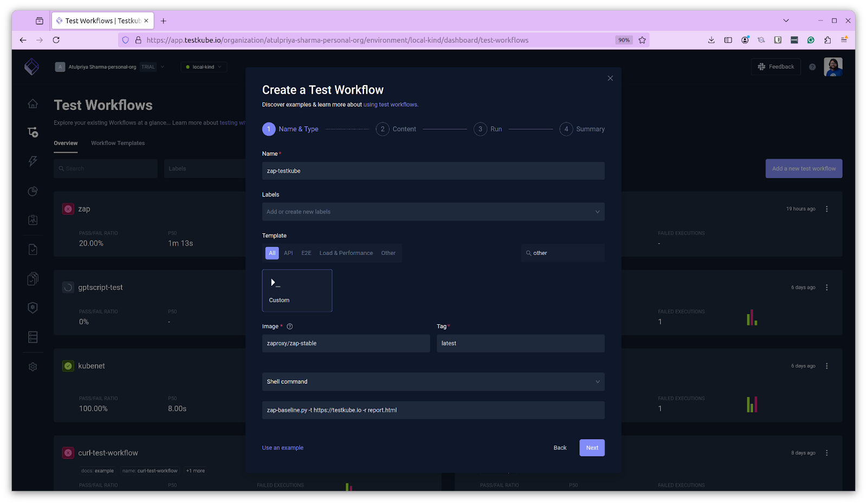
Task: Click the Feedback button
Action: 776,67
